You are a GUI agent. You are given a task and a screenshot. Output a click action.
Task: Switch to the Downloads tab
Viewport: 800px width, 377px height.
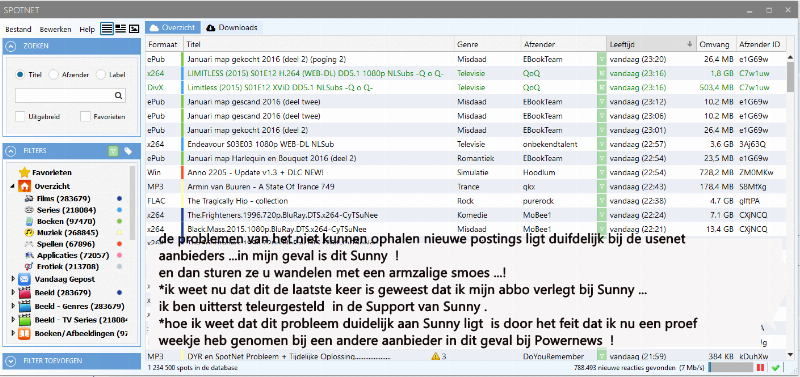232,28
